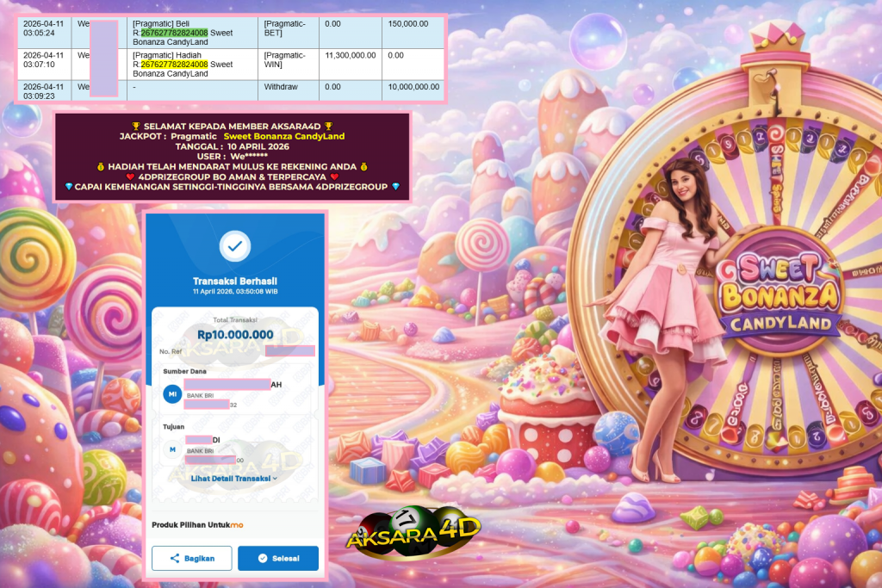The image size is (882, 588).
Task: Click the checkmark icon inside the Selesai button
Action: 263,558
